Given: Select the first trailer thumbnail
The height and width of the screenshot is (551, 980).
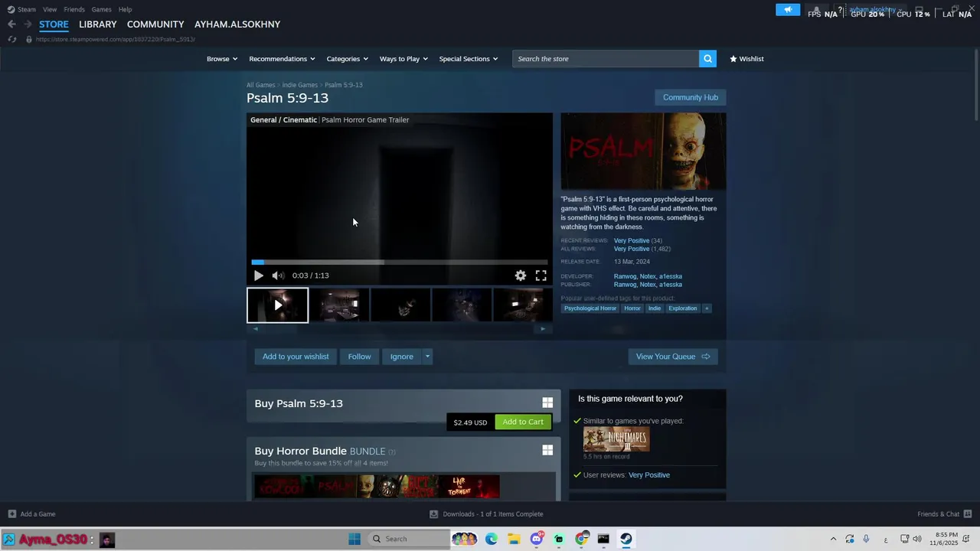Looking at the screenshot, I should click(x=277, y=305).
